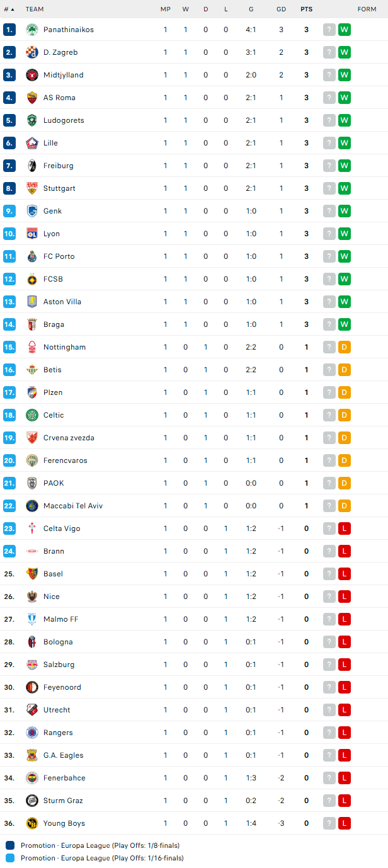Click the Lille club crest icon
388x868 pixels.
(32, 143)
